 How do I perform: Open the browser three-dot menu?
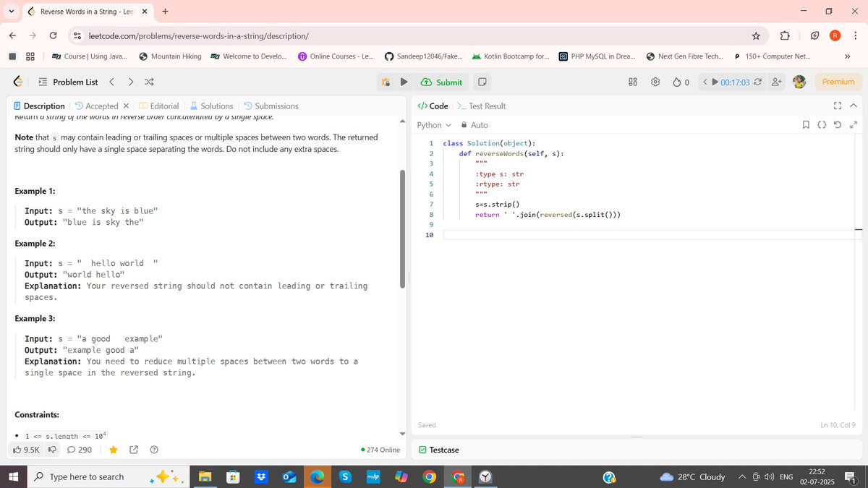(855, 35)
